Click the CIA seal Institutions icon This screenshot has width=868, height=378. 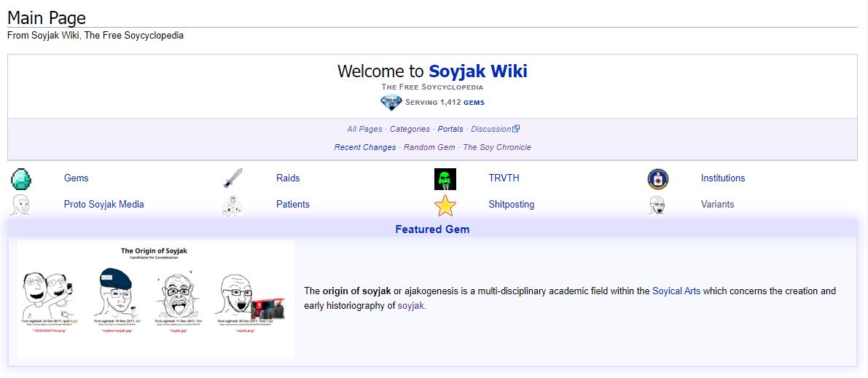coord(657,178)
